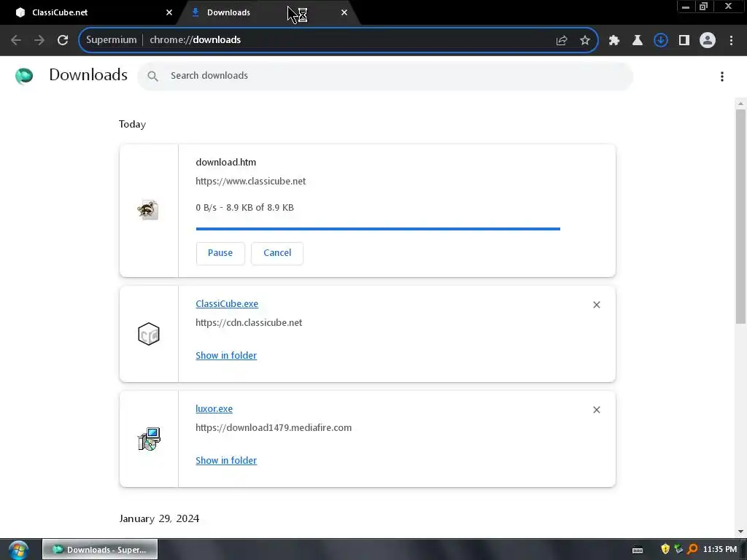Click the download.htm file name

coord(226,163)
